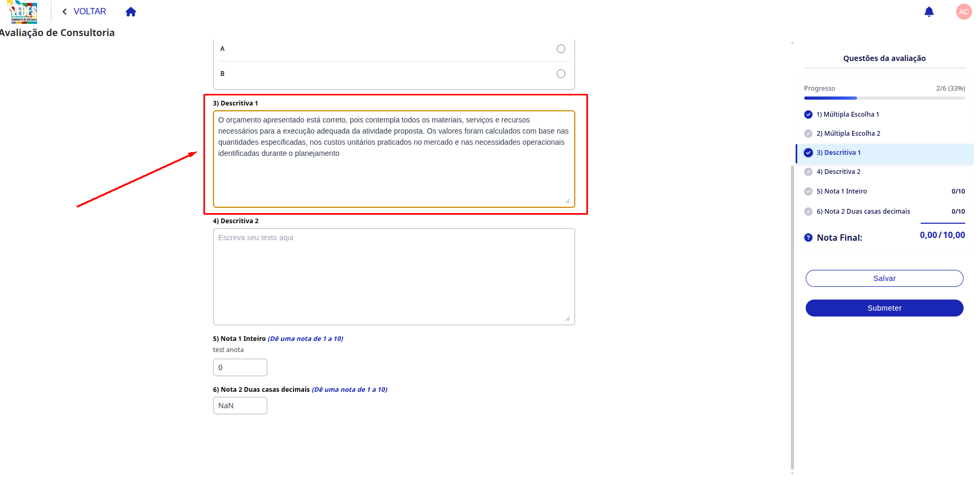Image resolution: width=980 pixels, height=492 pixels.
Task: Click check icon beside sidebar Descritiva 2
Action: [808, 172]
